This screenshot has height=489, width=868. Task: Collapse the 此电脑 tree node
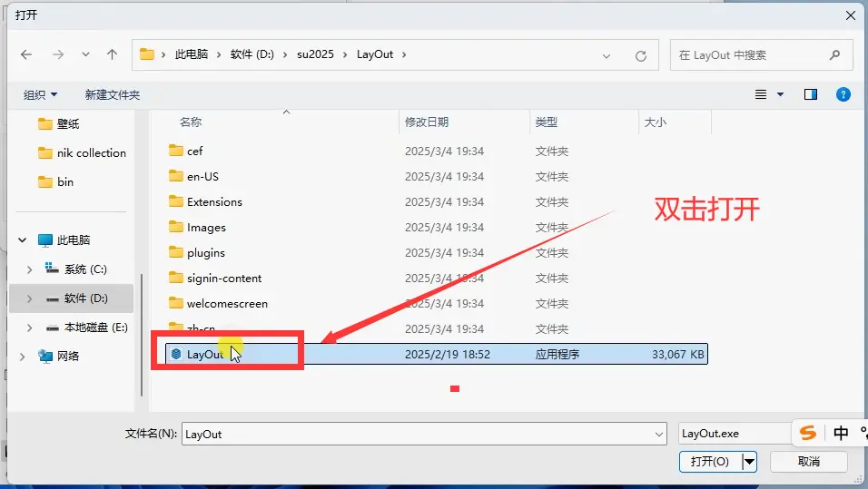click(22, 240)
